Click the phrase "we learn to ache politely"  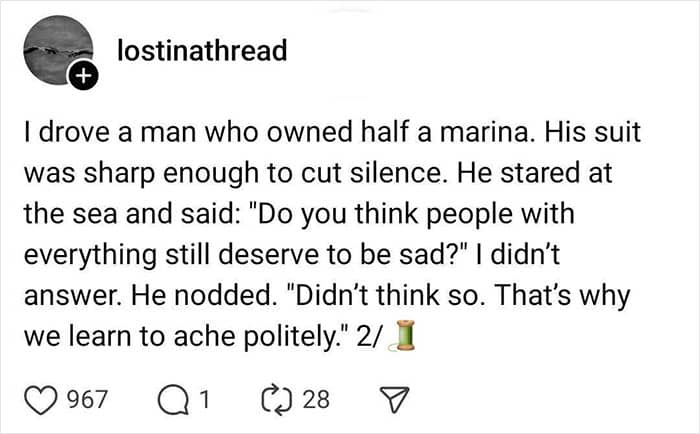(182, 336)
